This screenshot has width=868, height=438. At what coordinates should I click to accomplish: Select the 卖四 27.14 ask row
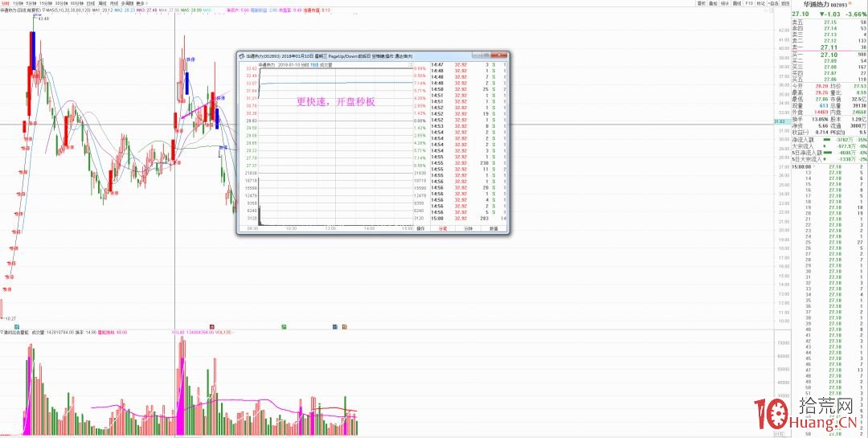tap(829, 27)
